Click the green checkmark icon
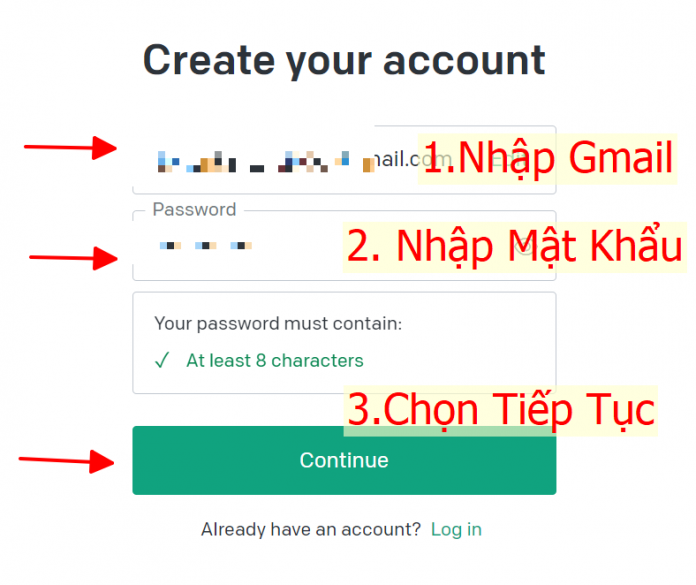The width and height of the screenshot is (696, 585). point(162,361)
